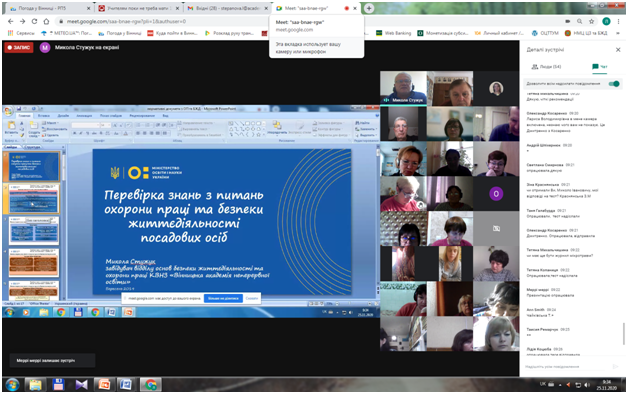Open the Chrome profile avatar

[606, 21]
